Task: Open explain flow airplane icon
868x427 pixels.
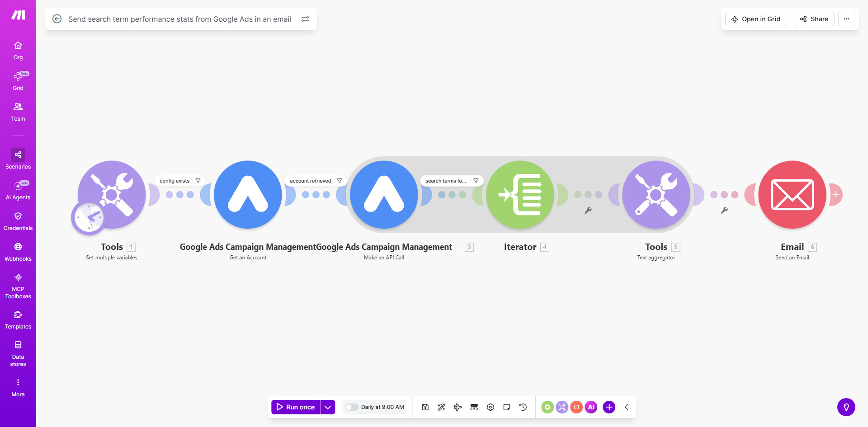Action: [458, 407]
